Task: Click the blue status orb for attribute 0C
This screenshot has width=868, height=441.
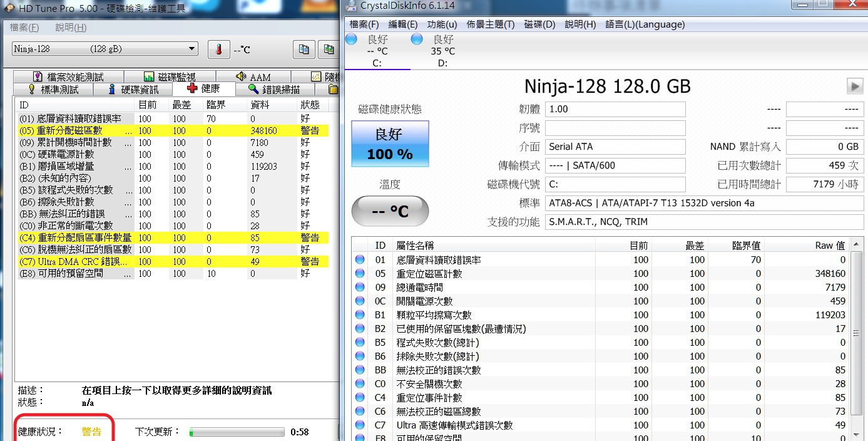Action: click(x=360, y=301)
